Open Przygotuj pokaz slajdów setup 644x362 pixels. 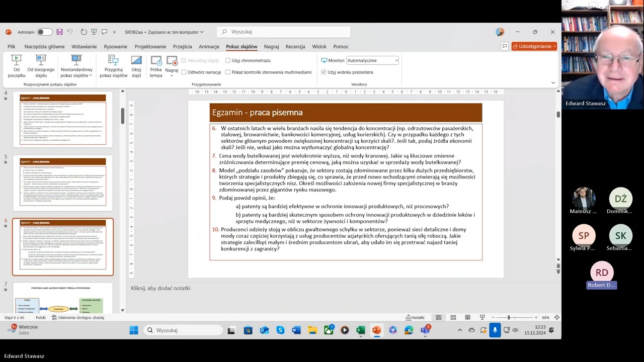[x=113, y=66]
